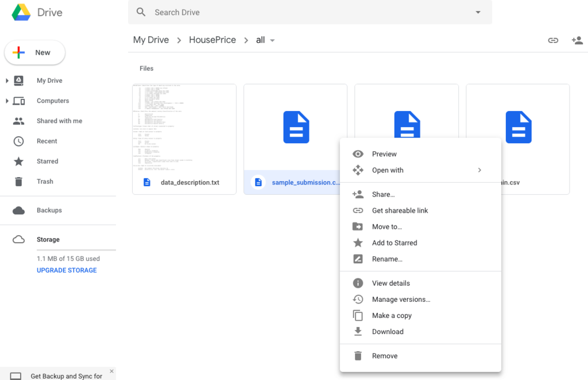Click the Storage cloud outline icon
Screen dimensions: 588x380
[18, 240]
